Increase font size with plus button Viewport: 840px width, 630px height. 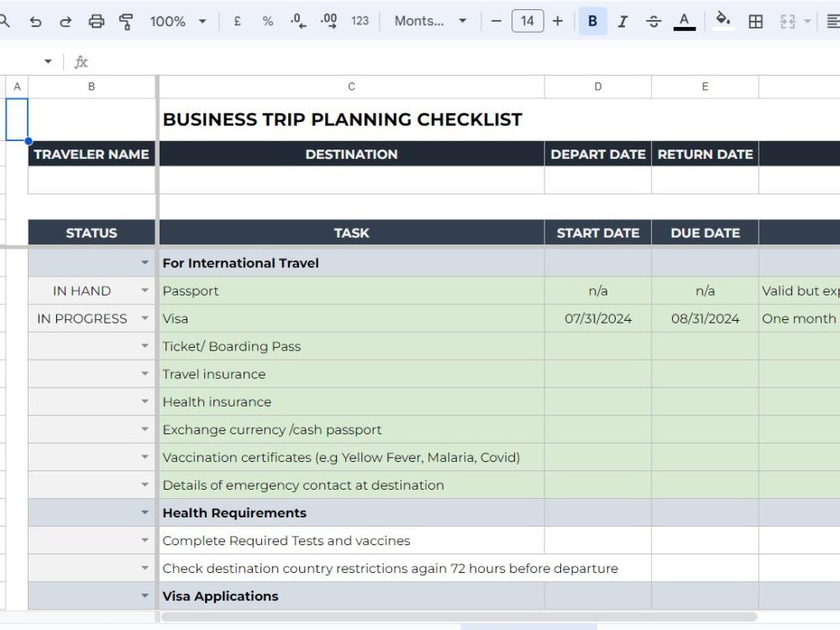558,22
